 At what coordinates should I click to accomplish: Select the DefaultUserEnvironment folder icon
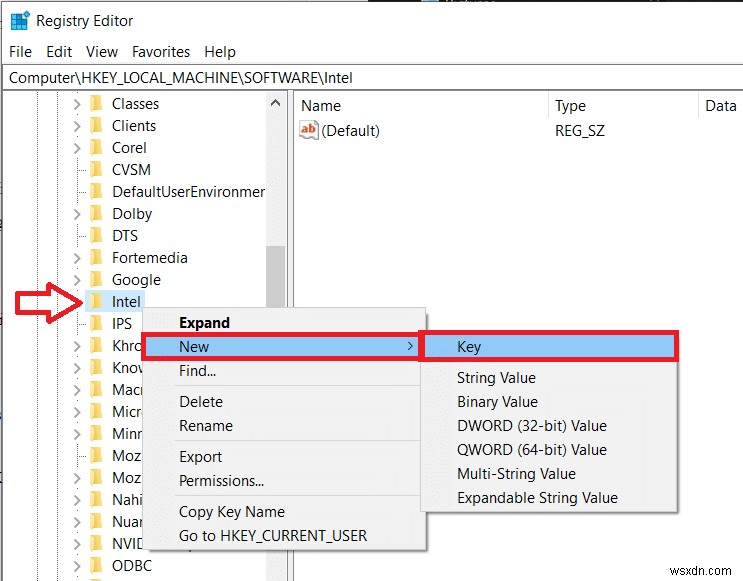(96, 191)
